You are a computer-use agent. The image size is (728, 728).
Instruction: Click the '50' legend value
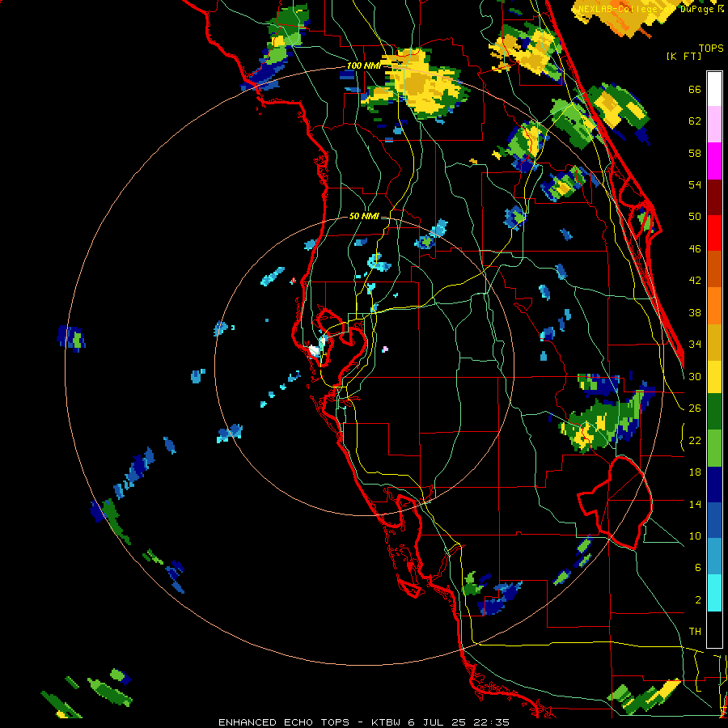pos(695,217)
